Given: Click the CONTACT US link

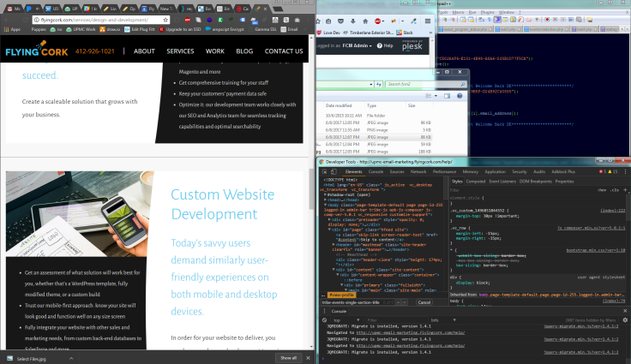Looking at the screenshot, I should [284, 51].
